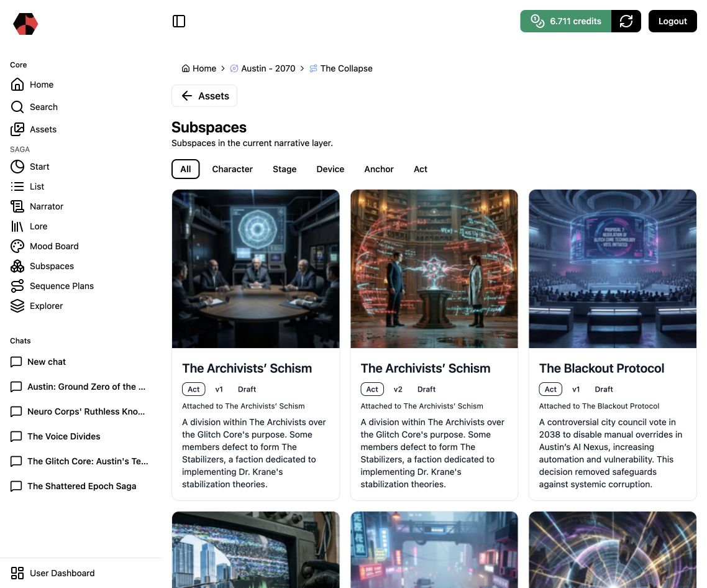Open Home in the Core sidebar
Screen dimensions: 707x588
click(x=32, y=85)
